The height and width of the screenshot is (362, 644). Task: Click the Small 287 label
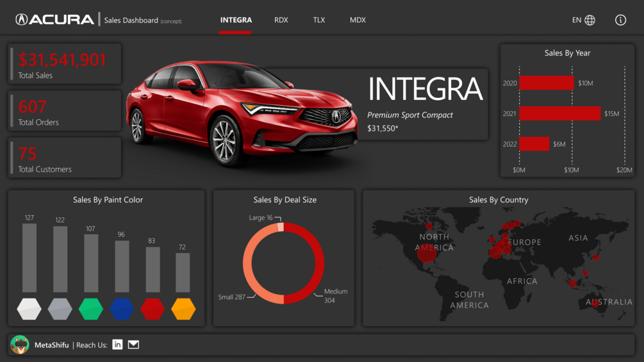click(x=231, y=297)
